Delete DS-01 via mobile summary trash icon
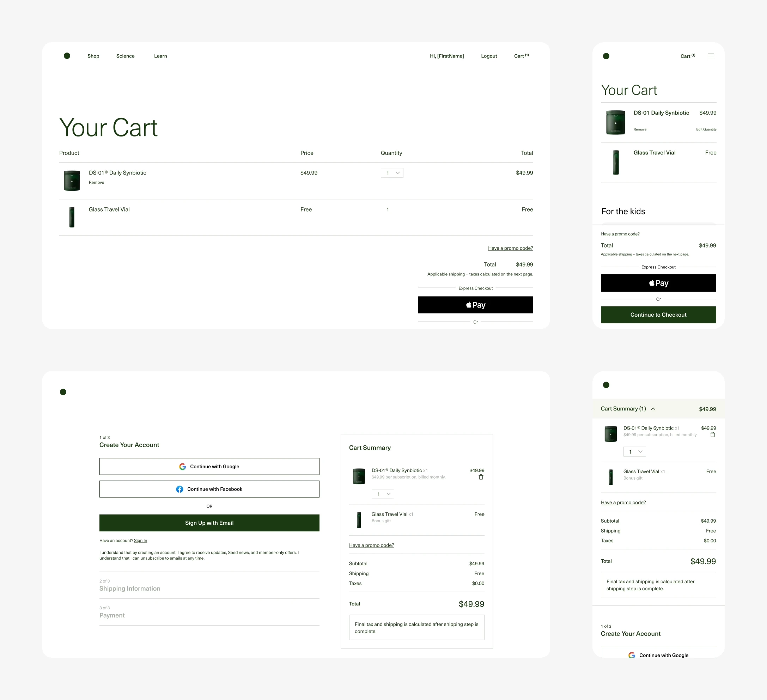 [712, 435]
